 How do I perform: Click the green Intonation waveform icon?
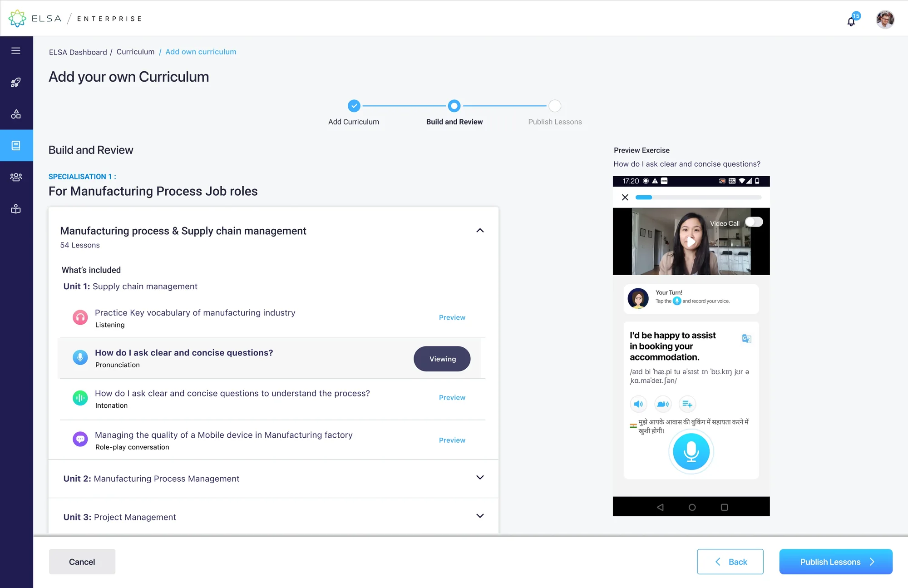(80, 398)
